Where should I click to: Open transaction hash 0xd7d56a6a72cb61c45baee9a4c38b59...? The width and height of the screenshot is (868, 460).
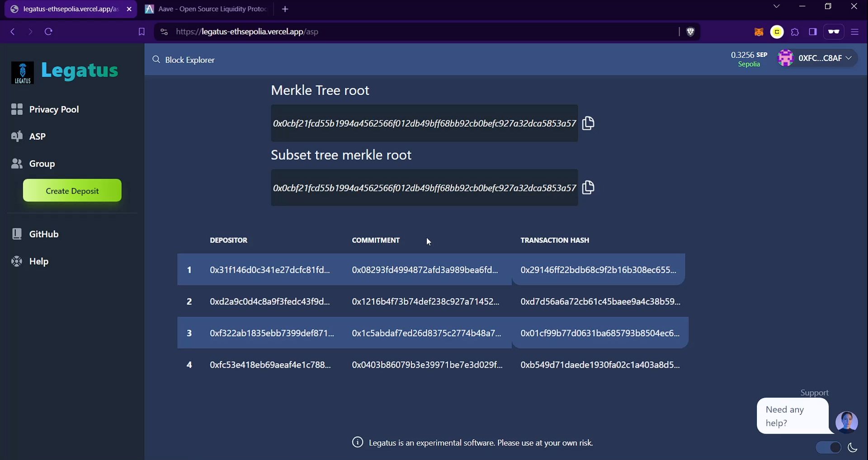coord(600,301)
